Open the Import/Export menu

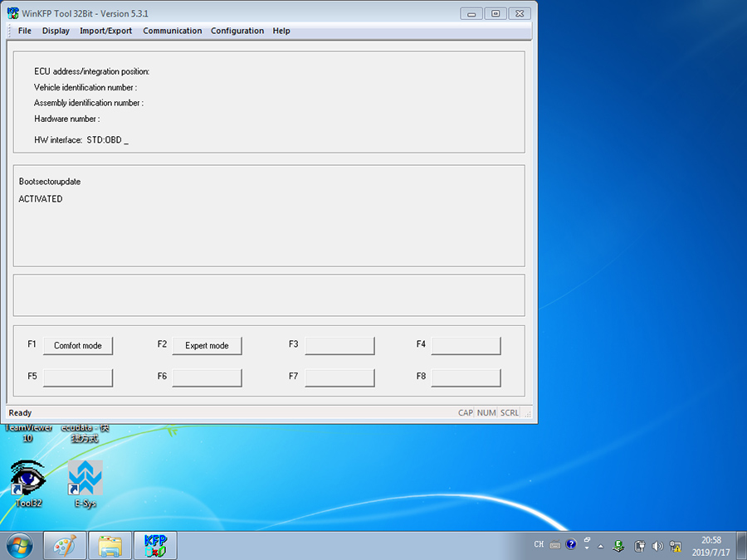coord(105,31)
